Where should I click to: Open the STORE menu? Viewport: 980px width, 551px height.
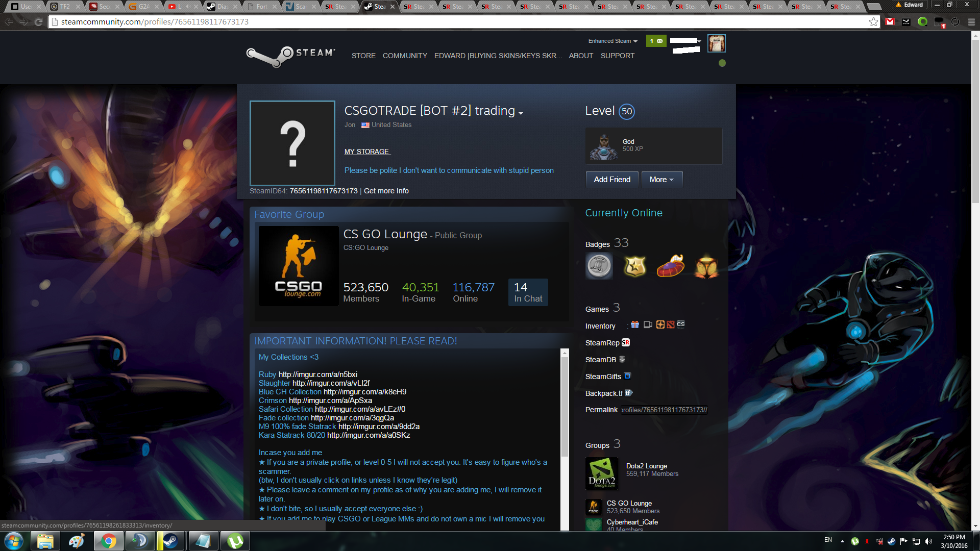363,56
